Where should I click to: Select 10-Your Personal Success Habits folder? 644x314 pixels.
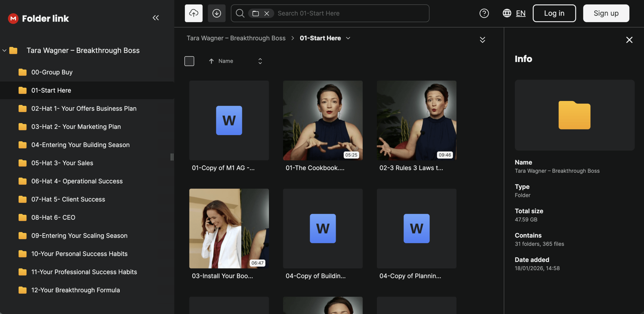(79, 254)
